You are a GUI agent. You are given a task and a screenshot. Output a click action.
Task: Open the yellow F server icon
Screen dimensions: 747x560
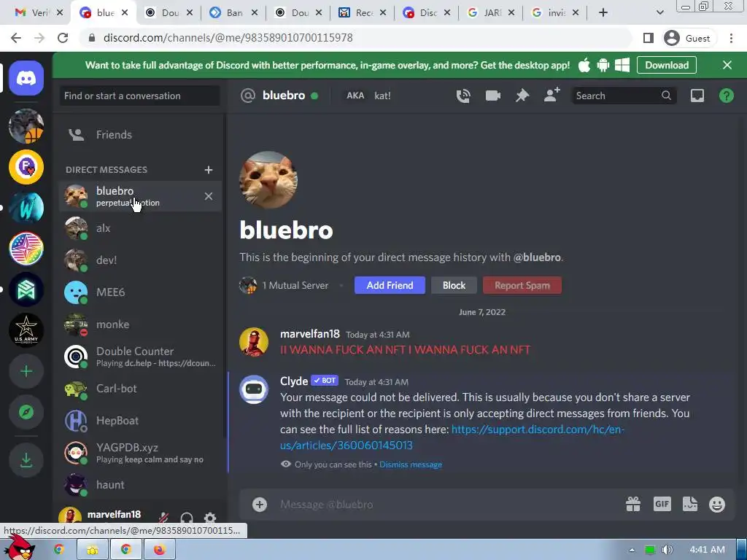[26, 167]
